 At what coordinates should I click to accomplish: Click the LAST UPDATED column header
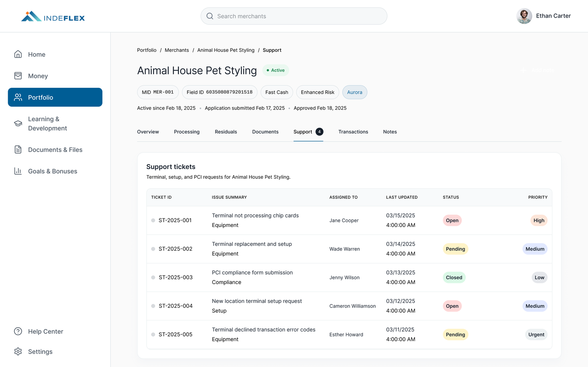pos(402,197)
